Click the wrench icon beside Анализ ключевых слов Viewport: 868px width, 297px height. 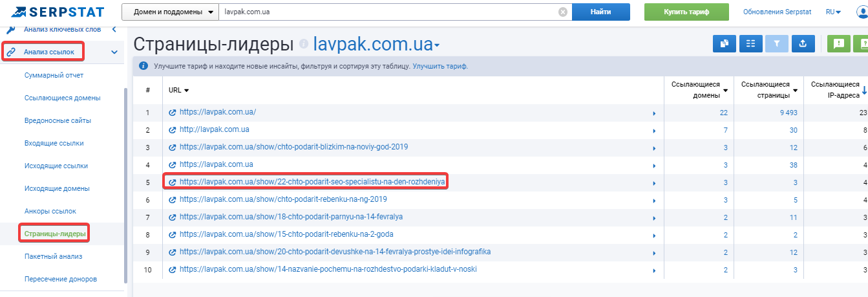tap(11, 29)
